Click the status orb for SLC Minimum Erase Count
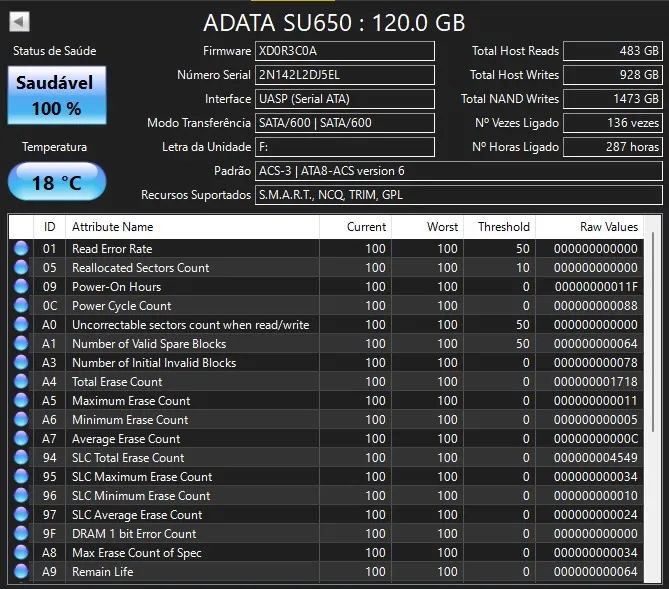 [x=21, y=496]
